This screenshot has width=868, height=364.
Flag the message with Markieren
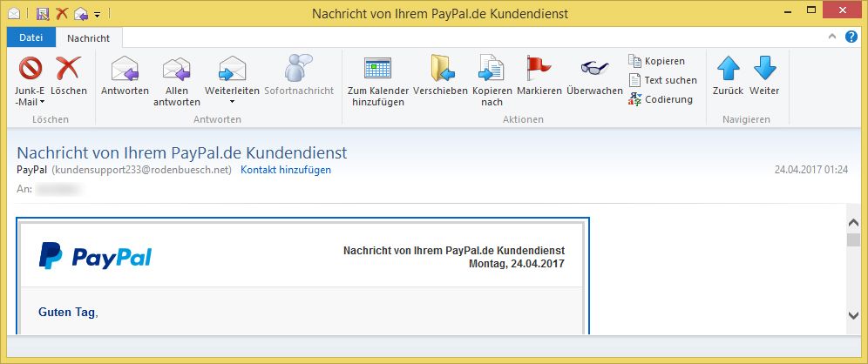coord(539,76)
